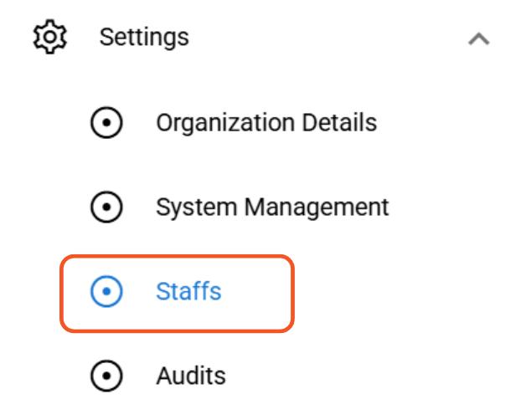521x420 pixels.
Task: Open the Audits section
Action: (190, 376)
